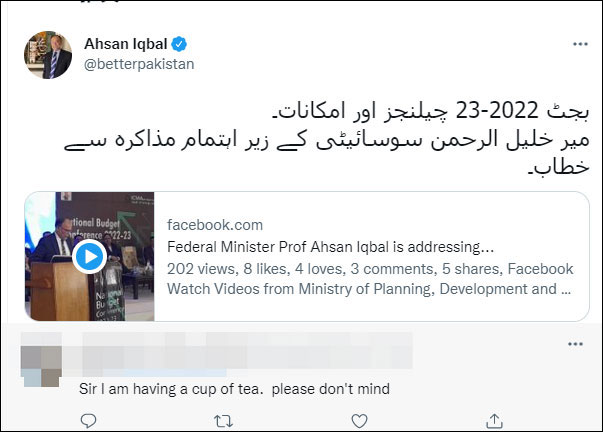
Task: Open more options on the reply
Action: pos(575,345)
